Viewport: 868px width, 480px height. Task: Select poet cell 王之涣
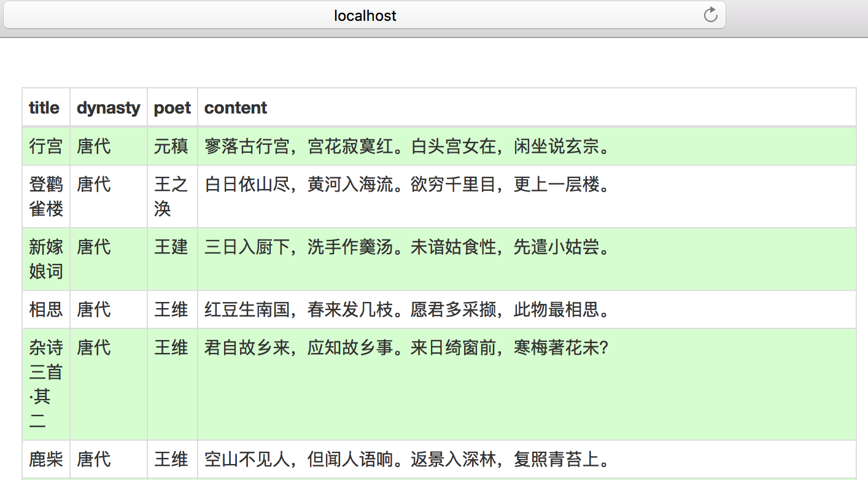tap(172, 196)
